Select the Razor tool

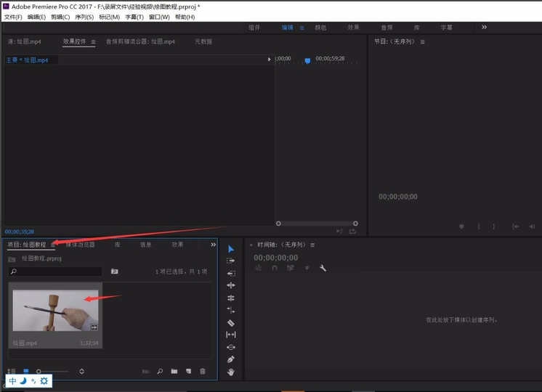[231, 322]
